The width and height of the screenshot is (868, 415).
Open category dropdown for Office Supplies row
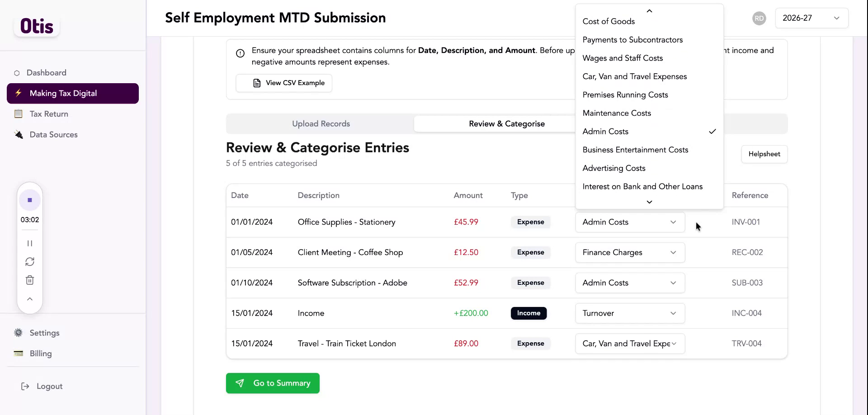(x=630, y=222)
